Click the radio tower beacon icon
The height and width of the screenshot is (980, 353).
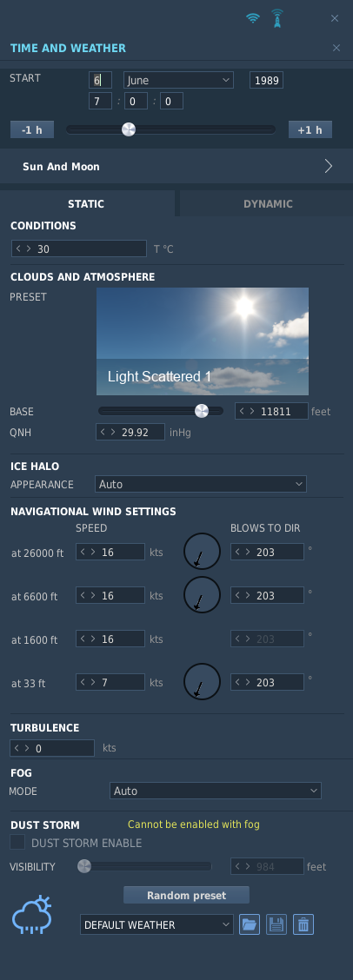pyautogui.click(x=276, y=18)
